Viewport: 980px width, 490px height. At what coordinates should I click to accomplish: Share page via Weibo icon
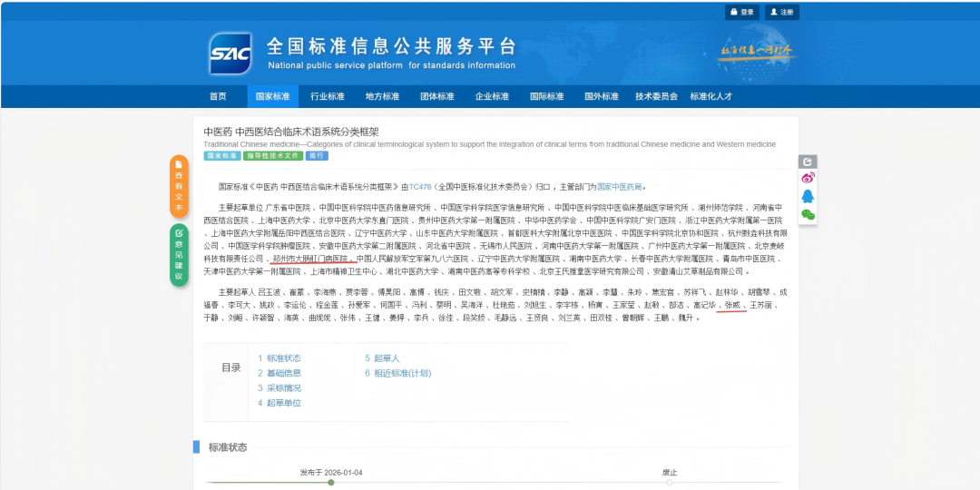pos(807,178)
